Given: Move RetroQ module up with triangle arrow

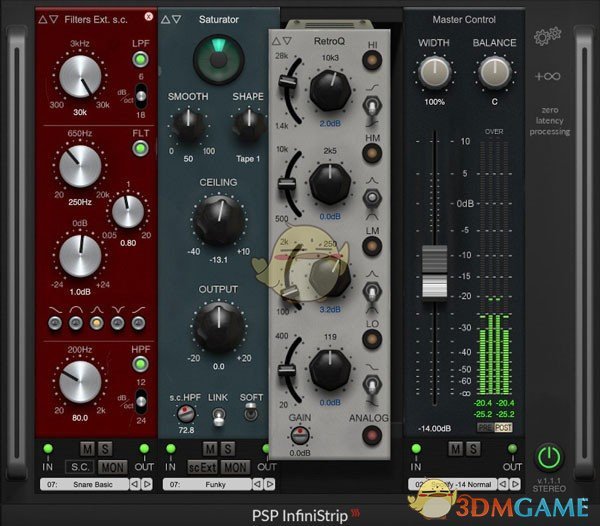Looking at the screenshot, I should [x=276, y=41].
